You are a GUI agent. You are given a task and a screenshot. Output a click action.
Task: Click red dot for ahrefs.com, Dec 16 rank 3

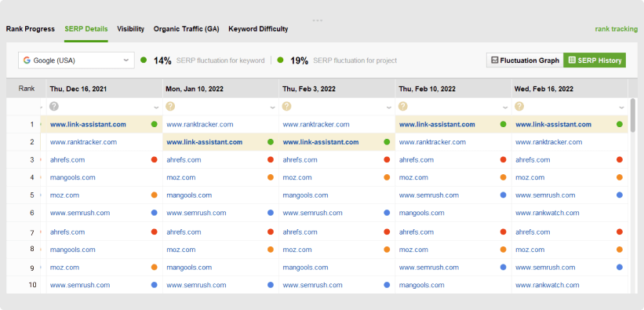coord(154,159)
